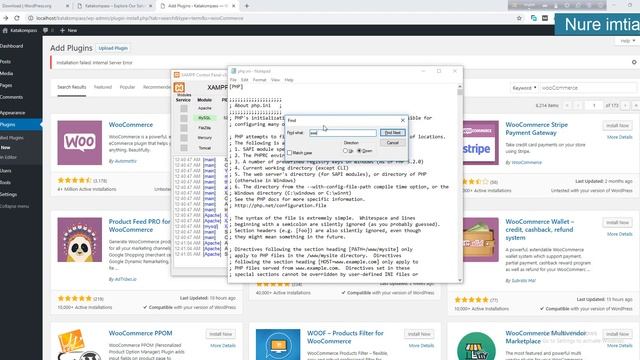Close the Download WordPress.org browser tab
The height and width of the screenshot is (360, 640).
tap(67, 6)
